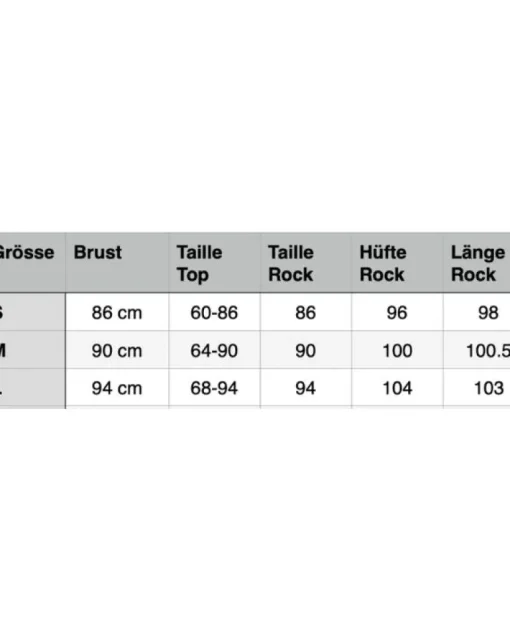Select the 64-90 Taille Top cell
This screenshot has height=638, width=510.
coord(215,350)
